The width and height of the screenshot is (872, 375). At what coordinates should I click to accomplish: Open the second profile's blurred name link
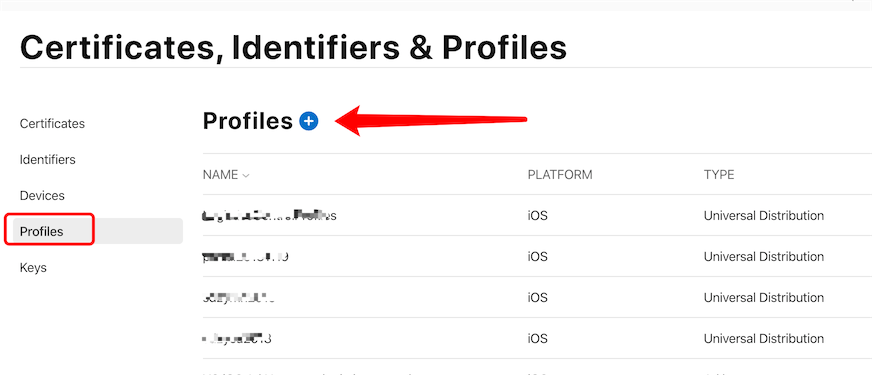245,256
